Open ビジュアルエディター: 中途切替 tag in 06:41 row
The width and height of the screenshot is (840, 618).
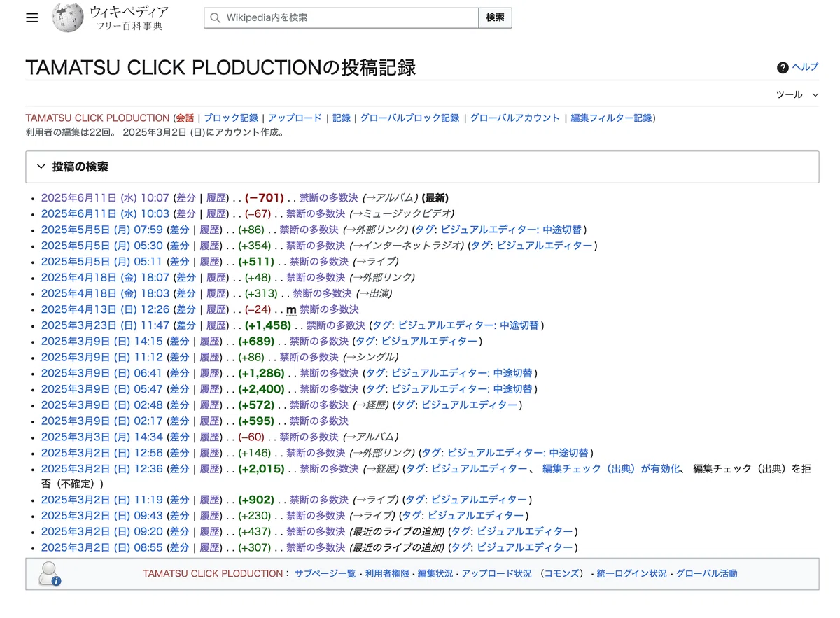(x=461, y=374)
